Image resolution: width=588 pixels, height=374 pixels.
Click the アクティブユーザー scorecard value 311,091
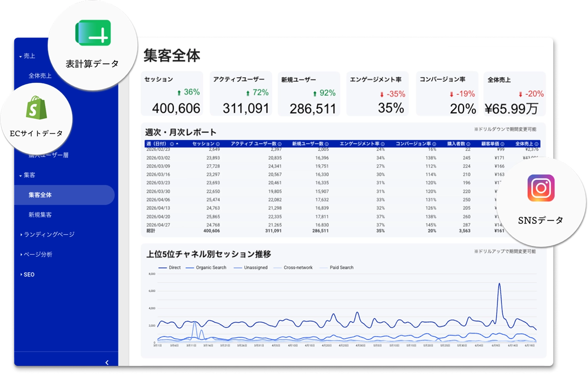tap(246, 108)
